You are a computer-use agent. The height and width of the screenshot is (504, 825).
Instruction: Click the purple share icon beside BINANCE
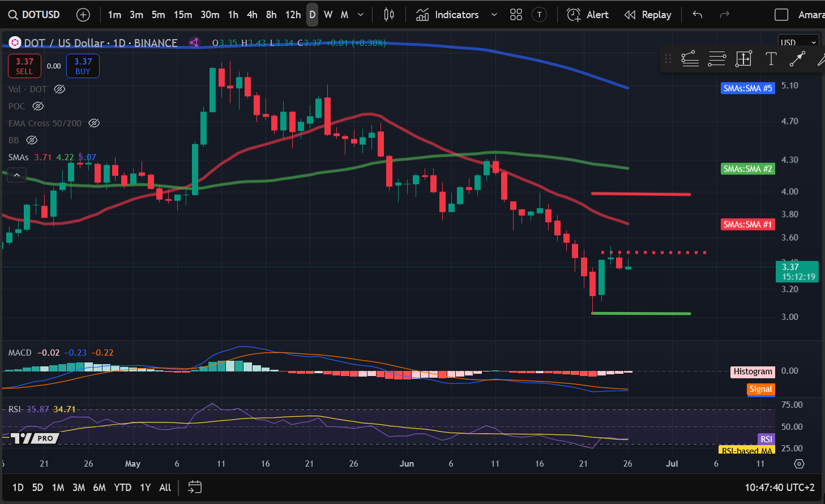194,42
